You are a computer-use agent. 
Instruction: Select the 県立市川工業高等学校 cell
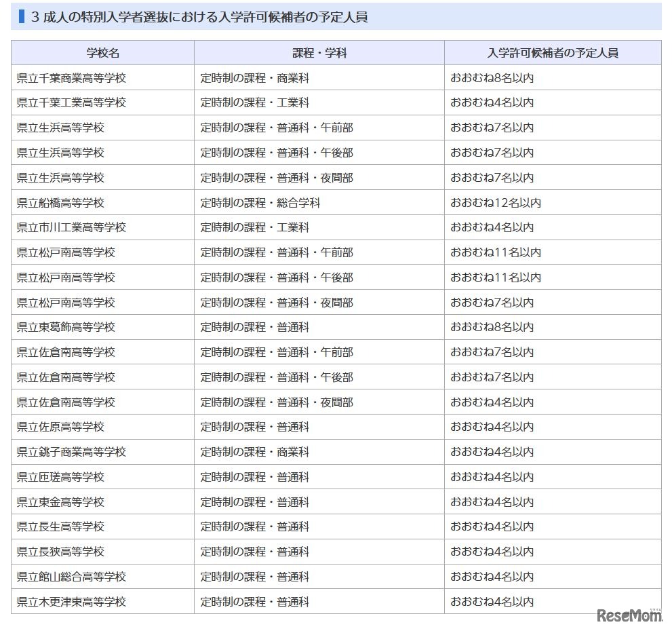(x=100, y=227)
